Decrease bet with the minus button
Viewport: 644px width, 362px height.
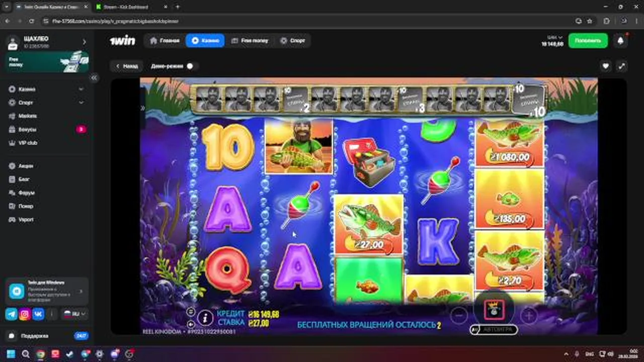click(x=459, y=315)
